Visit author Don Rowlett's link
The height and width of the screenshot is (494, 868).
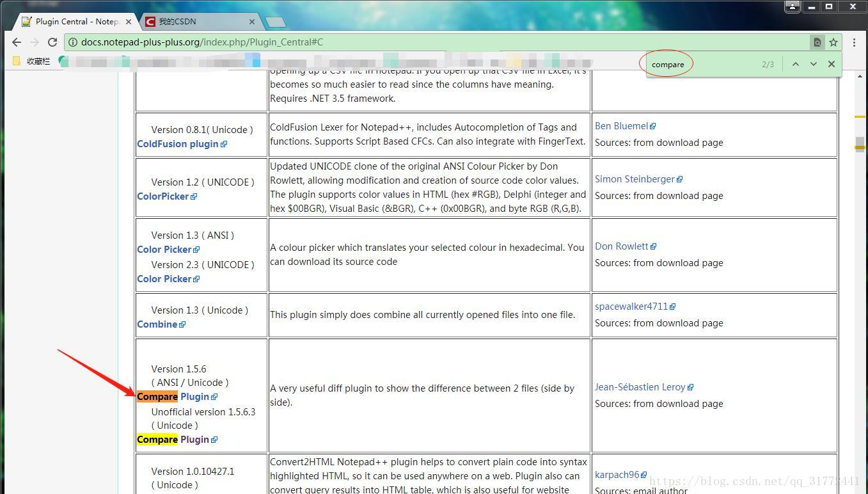626,246
